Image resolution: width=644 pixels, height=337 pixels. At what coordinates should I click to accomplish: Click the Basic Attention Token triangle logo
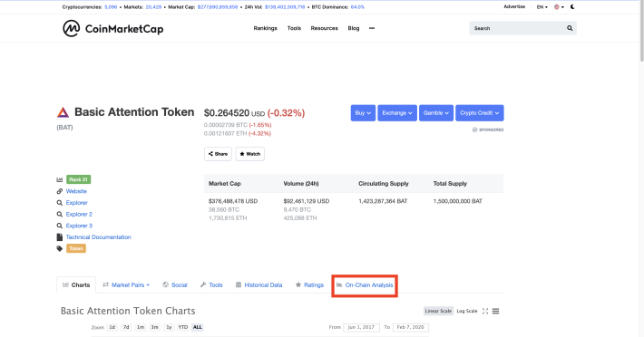tap(63, 112)
